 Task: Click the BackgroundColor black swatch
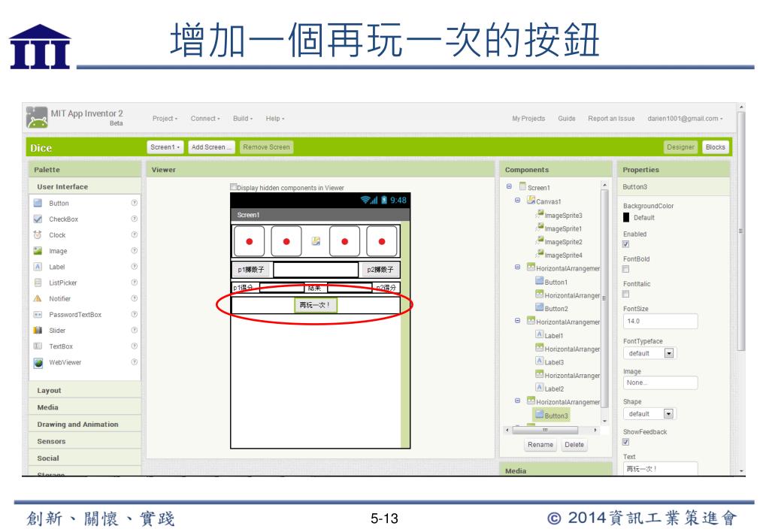click(626, 217)
